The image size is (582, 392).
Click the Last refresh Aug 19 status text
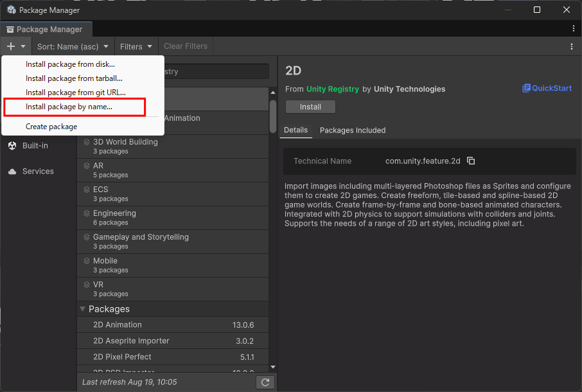point(129,382)
